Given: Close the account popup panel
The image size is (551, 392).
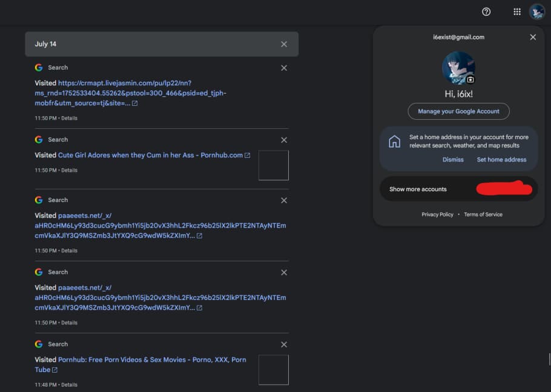Looking at the screenshot, I should [533, 38].
